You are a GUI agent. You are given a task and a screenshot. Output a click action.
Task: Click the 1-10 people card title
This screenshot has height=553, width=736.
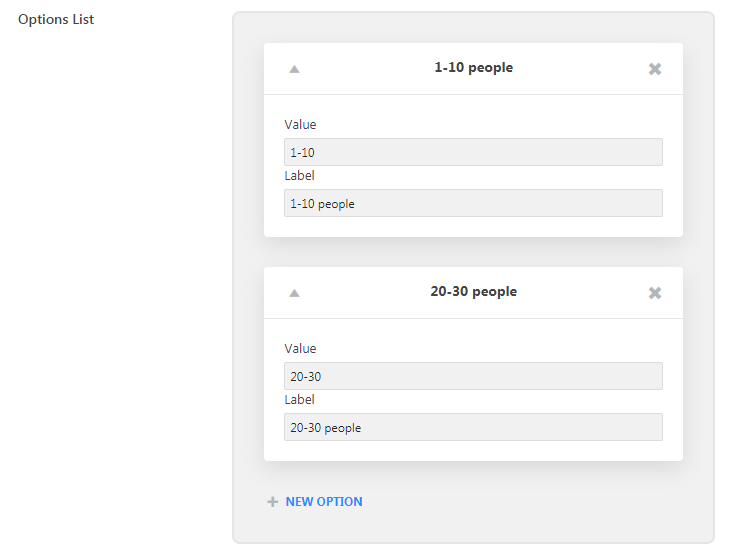click(x=474, y=68)
